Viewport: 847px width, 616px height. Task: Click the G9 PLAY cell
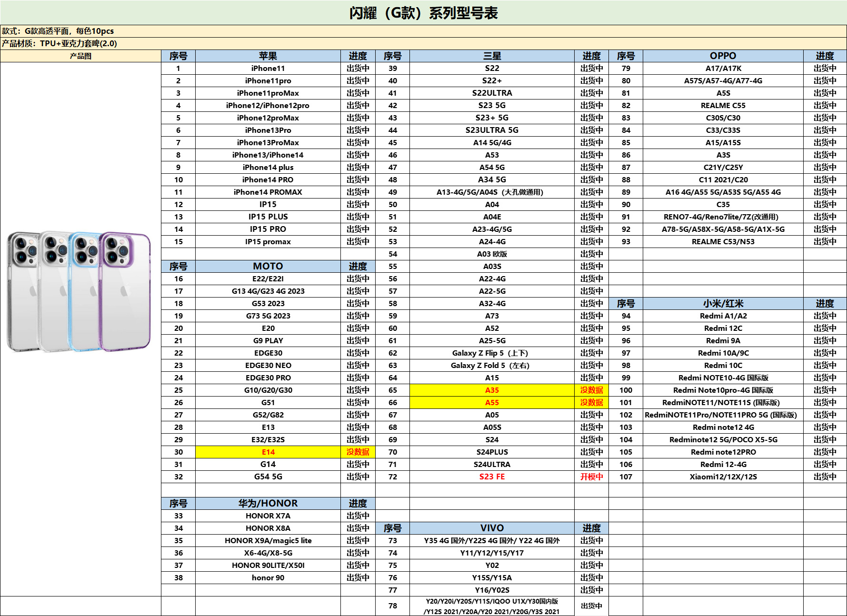click(x=268, y=341)
